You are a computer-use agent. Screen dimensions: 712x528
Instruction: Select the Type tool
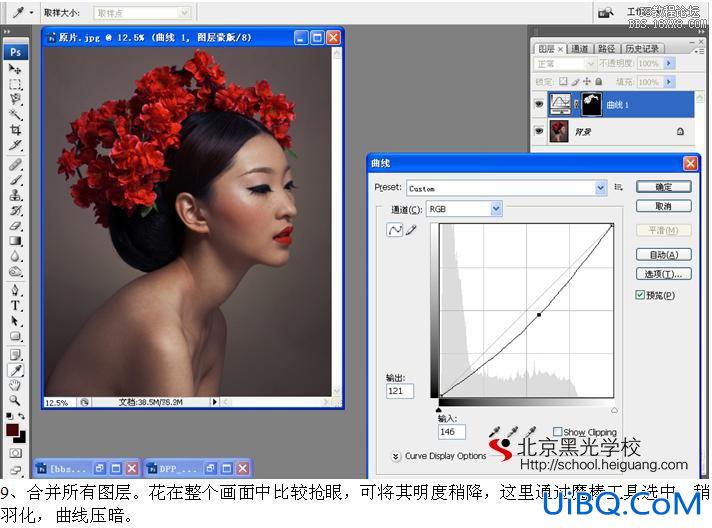pyautogui.click(x=15, y=306)
